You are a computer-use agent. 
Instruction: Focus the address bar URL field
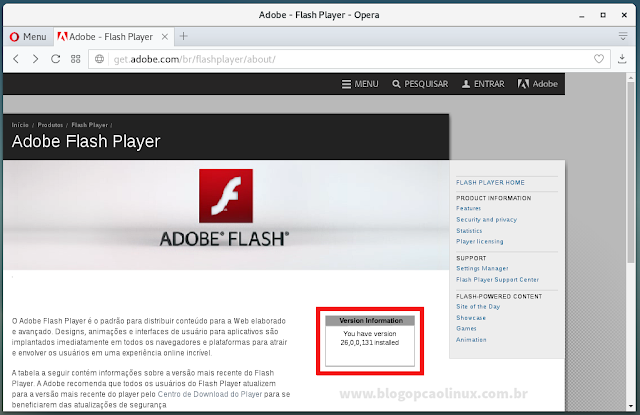click(349, 59)
